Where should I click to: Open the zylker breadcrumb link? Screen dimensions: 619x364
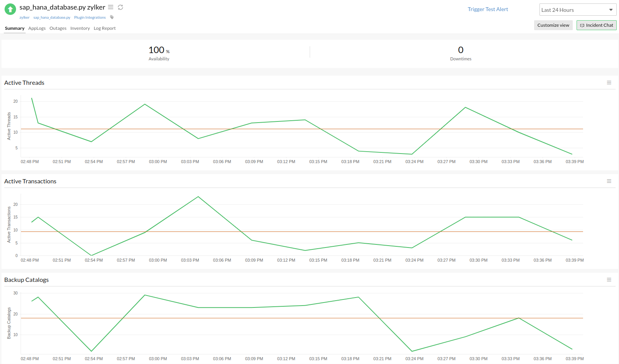tap(24, 18)
